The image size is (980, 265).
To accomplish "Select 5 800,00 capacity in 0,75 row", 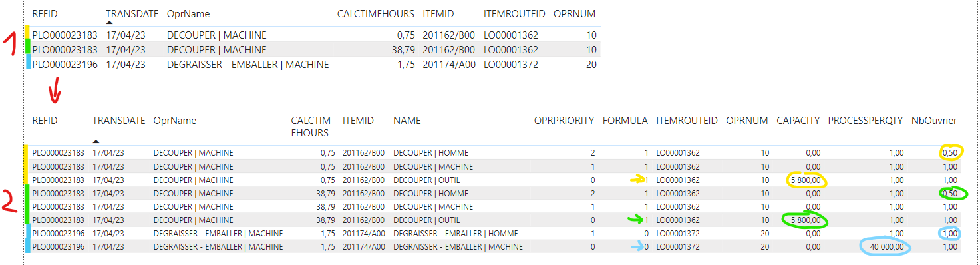I will coord(806,180).
